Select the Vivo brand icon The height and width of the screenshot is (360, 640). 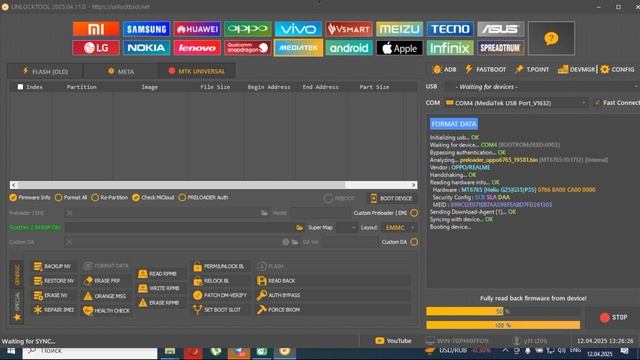(x=298, y=29)
